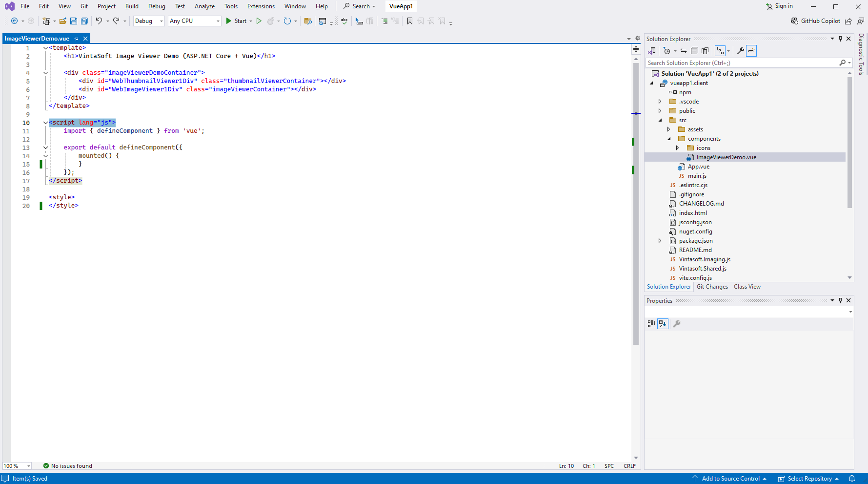Click the Show All Files icon in Solution Explorer
Screen dimensions: 868x484
(705, 51)
